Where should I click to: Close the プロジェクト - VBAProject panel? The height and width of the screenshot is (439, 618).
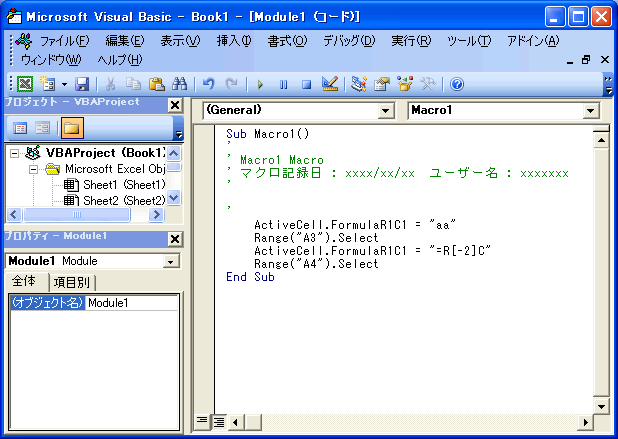[x=175, y=105]
